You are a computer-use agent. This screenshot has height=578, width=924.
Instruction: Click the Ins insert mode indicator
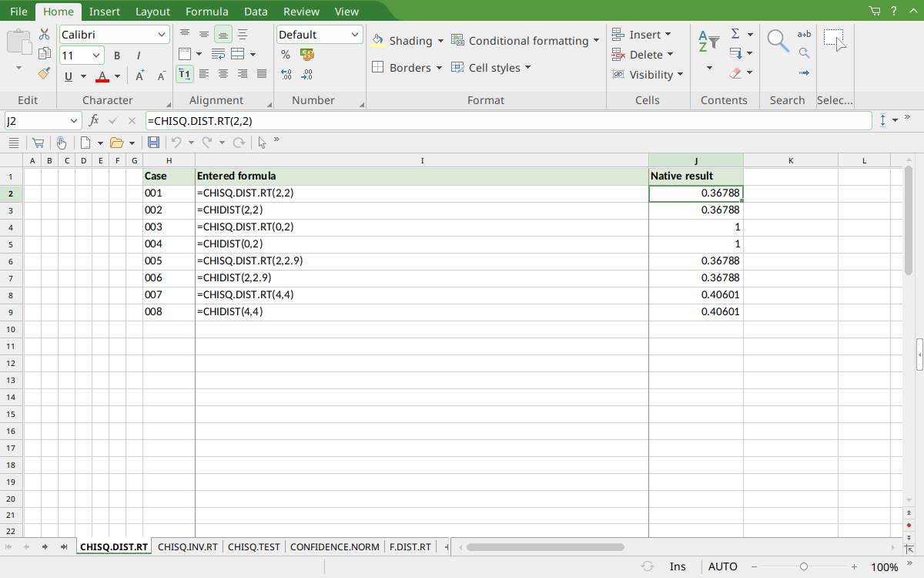pos(678,566)
